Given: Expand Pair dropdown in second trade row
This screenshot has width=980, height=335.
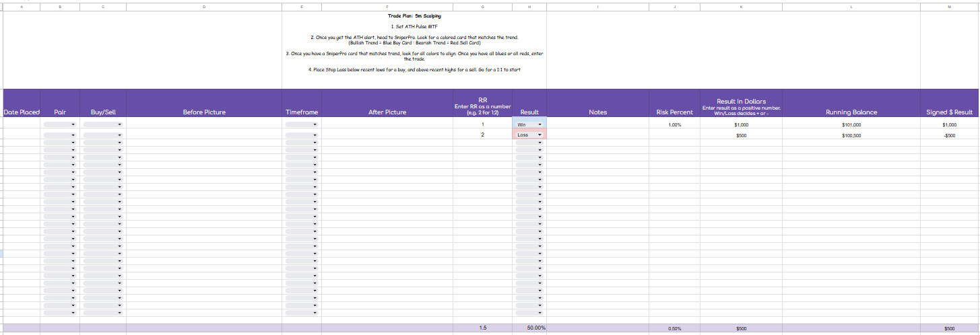Looking at the screenshot, I should click(x=73, y=135).
